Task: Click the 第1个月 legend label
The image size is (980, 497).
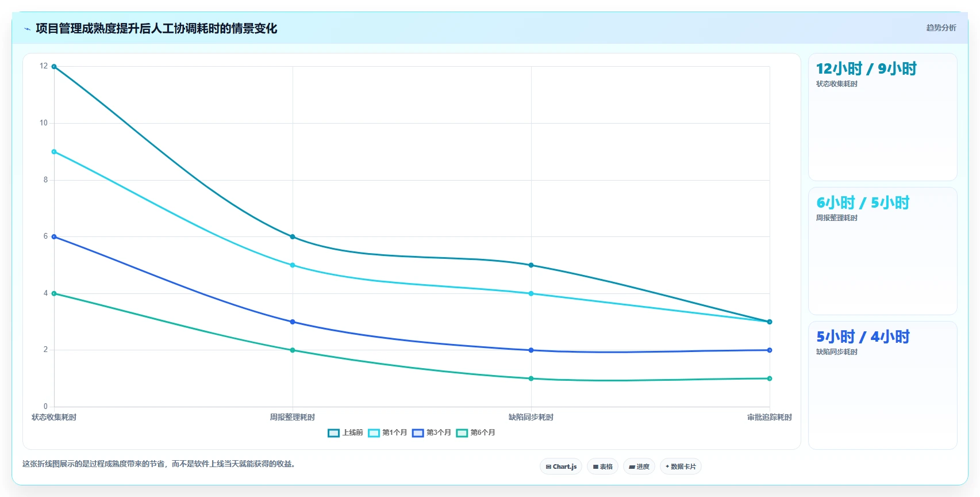Action: (x=395, y=433)
